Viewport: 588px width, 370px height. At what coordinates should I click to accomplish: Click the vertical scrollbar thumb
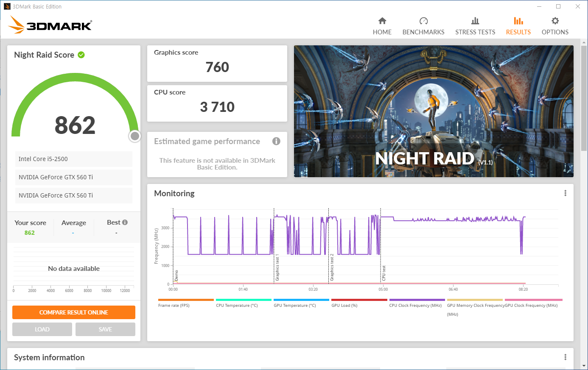click(x=584, y=98)
